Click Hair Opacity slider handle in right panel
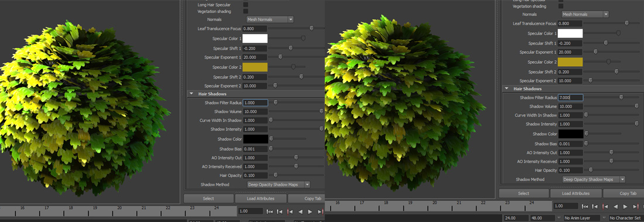This screenshot has height=222, width=644. (x=591, y=169)
